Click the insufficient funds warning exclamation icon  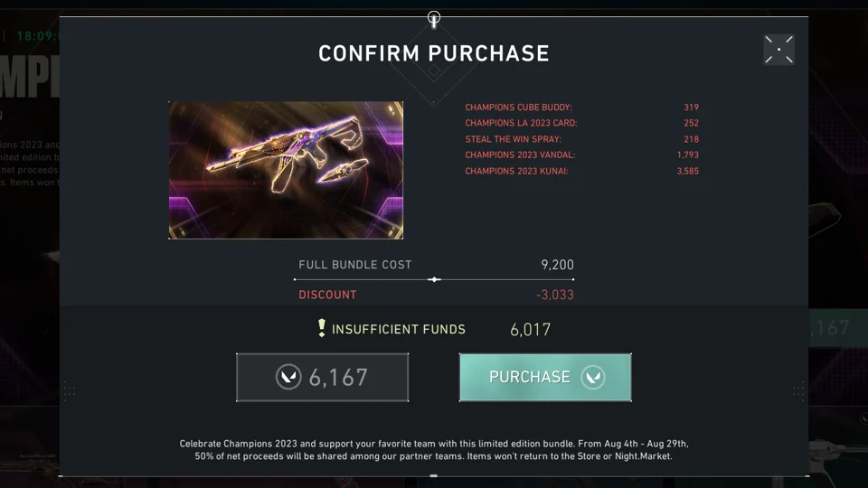point(321,328)
